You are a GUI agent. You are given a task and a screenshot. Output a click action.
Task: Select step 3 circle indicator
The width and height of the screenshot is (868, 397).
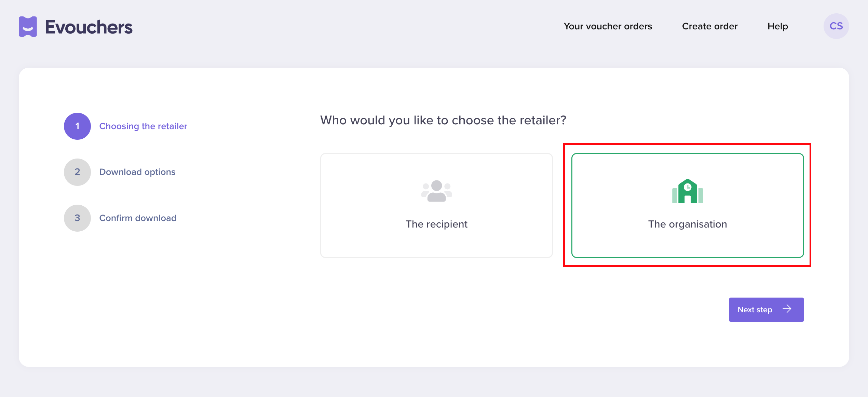click(x=77, y=218)
